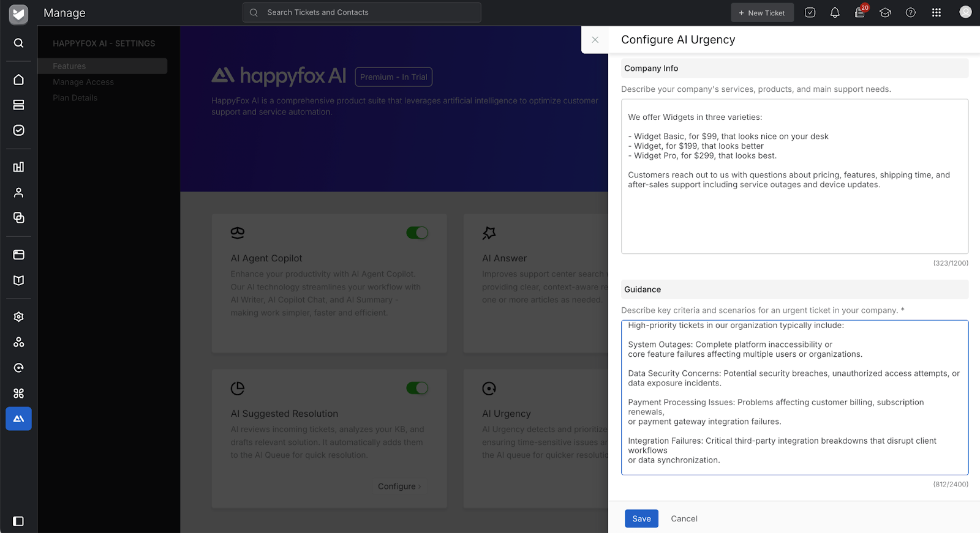Expand the collapsed sidebar panel icon
Screen dimensions: 980x533
[18, 521]
